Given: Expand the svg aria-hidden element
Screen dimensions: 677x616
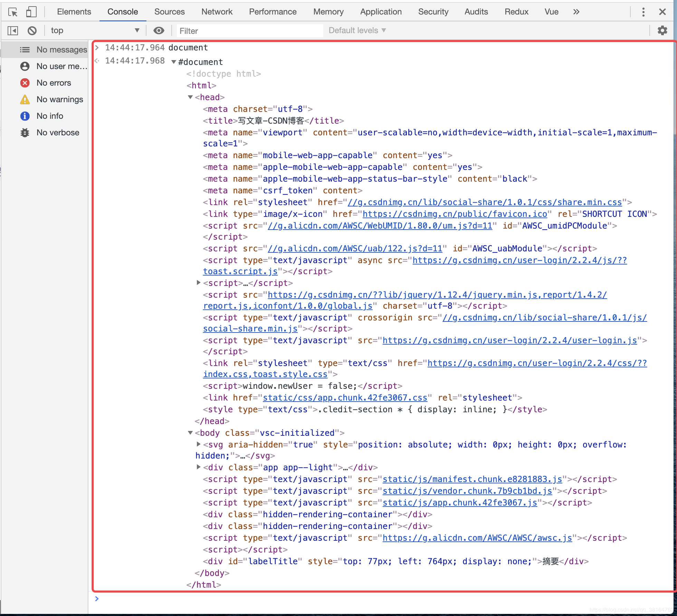Looking at the screenshot, I should coord(199,444).
